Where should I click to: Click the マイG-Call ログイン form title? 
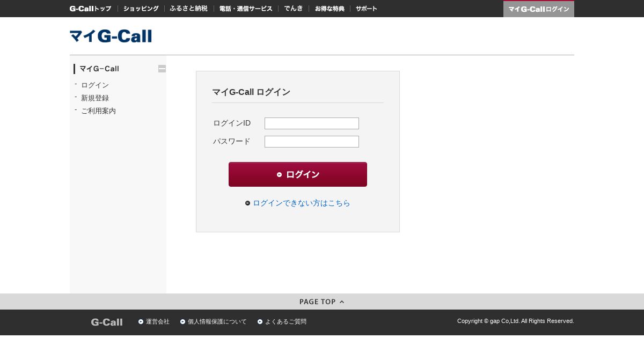coord(251,92)
